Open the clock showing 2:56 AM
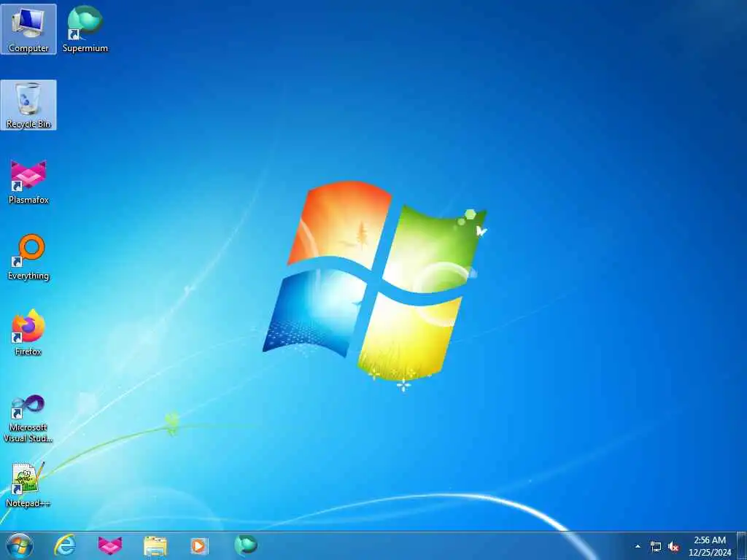 click(710, 546)
